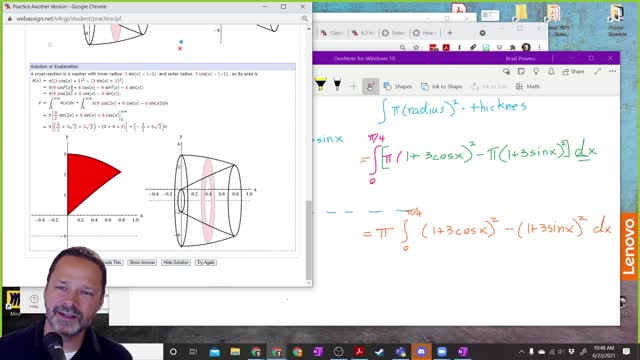Open File Explorer from the taskbar
Screen dimensions: 640x360
(235, 351)
